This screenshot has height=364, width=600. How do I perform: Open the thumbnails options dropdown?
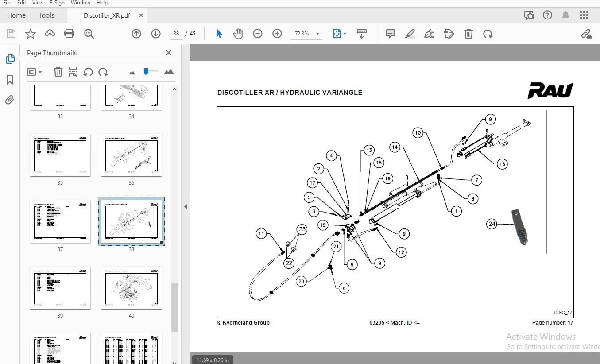click(34, 72)
